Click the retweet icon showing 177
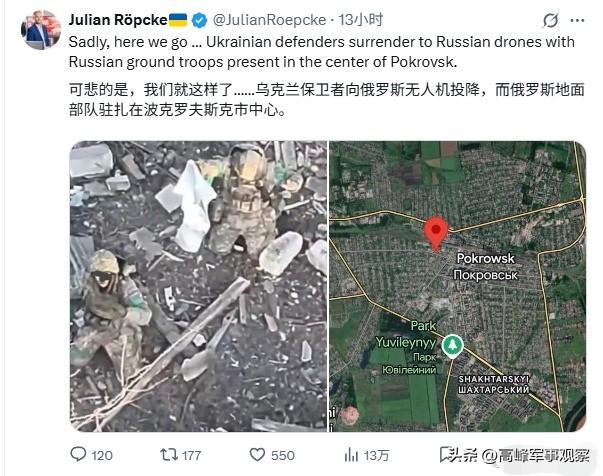The height and width of the screenshot is (476, 603). click(x=168, y=455)
